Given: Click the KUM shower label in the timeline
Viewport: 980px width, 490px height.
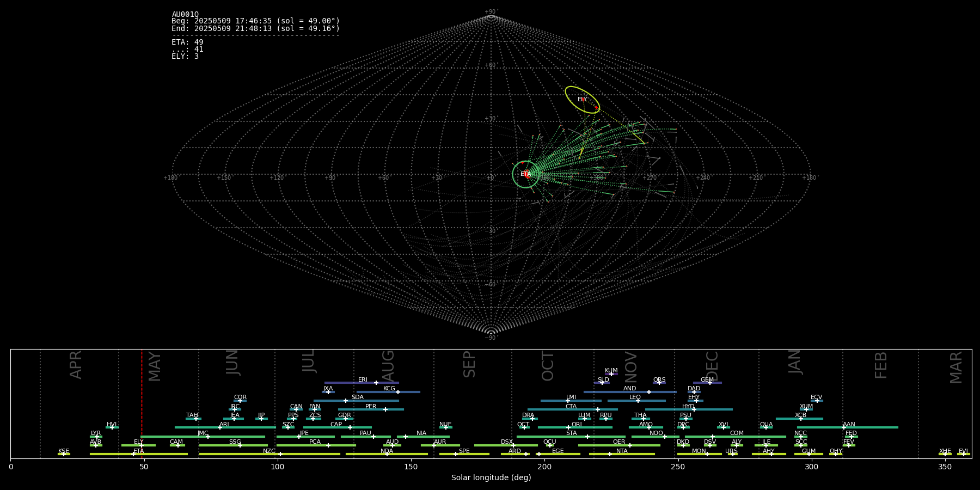Looking at the screenshot, I should point(611,371).
